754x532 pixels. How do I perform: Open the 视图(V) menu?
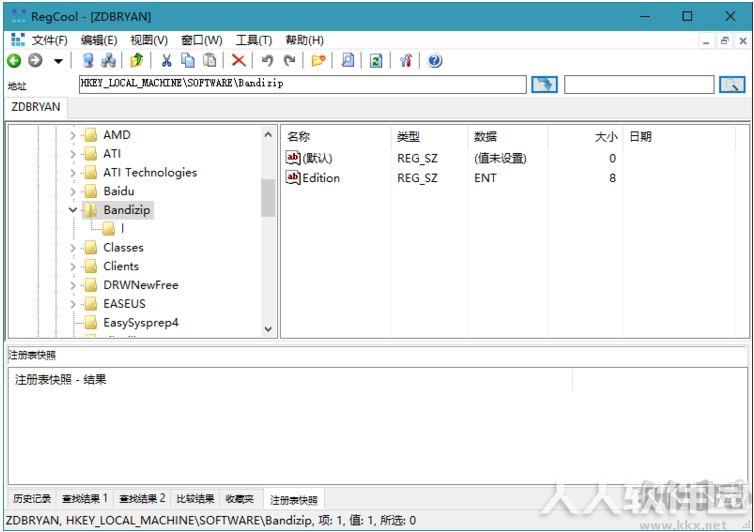[x=149, y=40]
